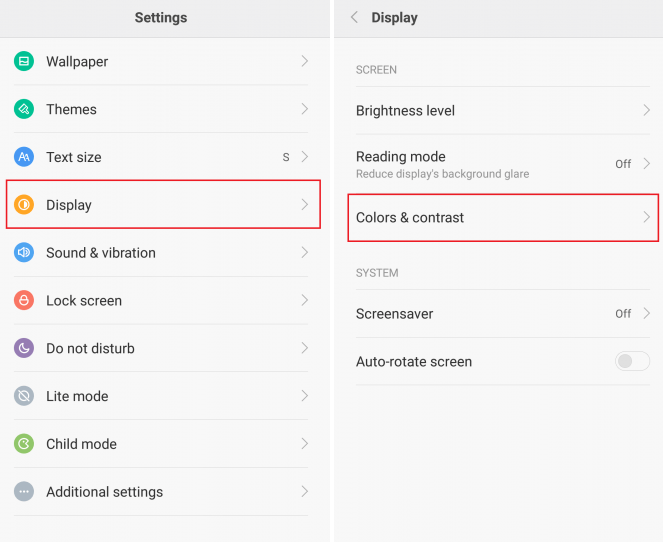Go back using the Display header arrow

coord(354,18)
